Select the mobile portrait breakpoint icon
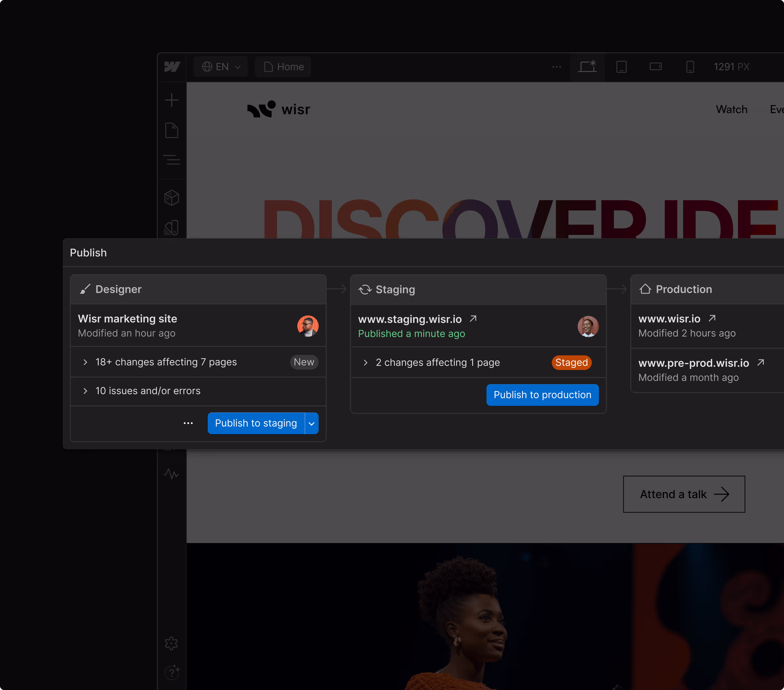The width and height of the screenshot is (784, 690). 690,67
